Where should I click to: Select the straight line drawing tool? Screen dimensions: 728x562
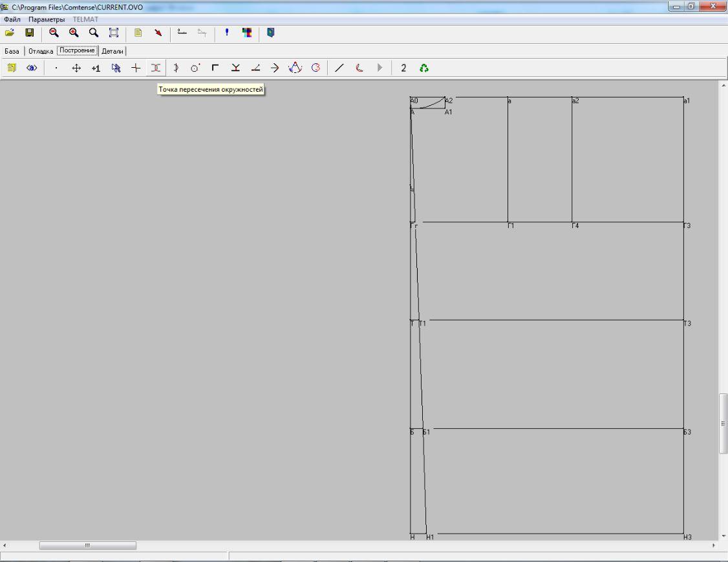point(339,68)
